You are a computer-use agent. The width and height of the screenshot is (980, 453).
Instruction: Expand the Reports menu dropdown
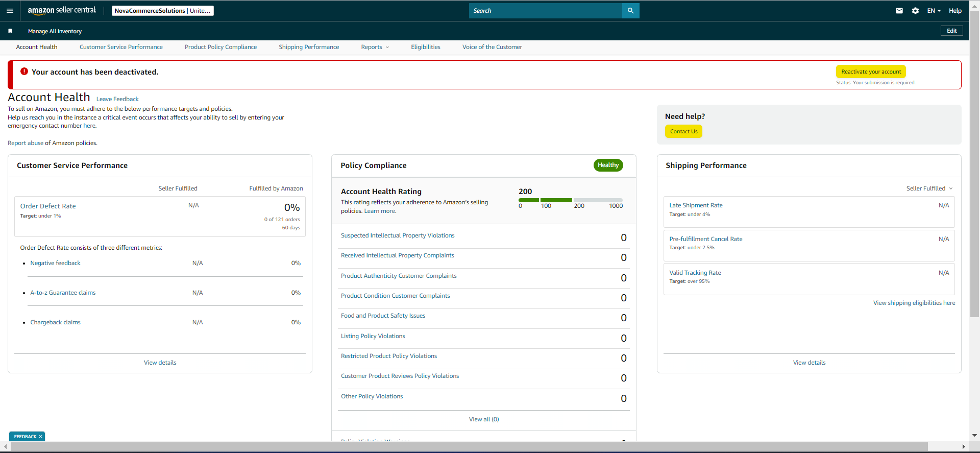375,47
